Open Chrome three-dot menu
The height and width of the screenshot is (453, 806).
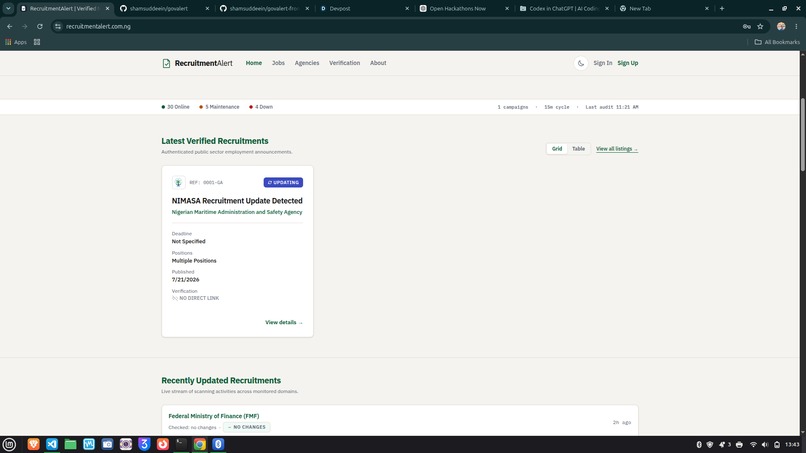pyautogui.click(x=796, y=26)
